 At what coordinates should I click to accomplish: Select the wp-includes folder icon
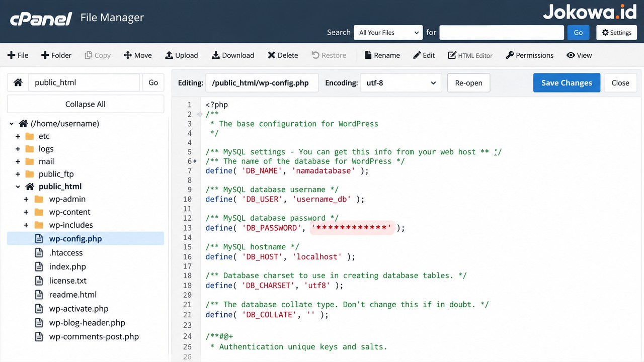(39, 225)
